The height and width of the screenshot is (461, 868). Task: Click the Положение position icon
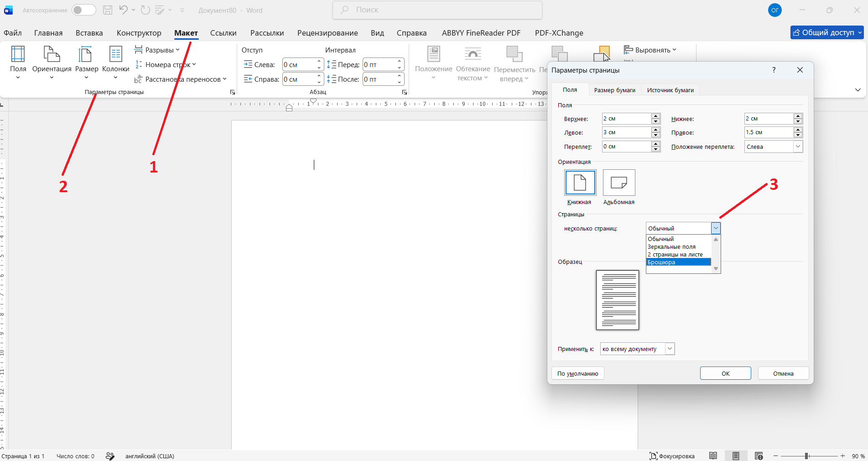(x=434, y=54)
